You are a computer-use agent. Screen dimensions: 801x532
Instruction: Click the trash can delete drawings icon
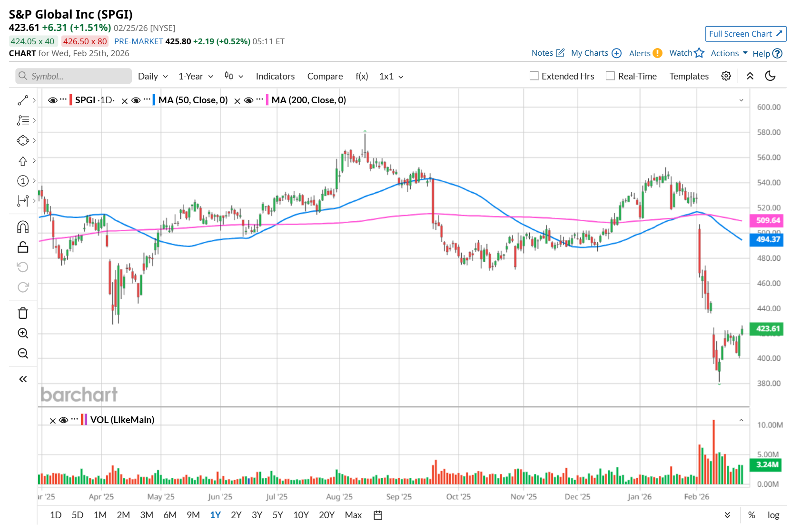(x=23, y=313)
